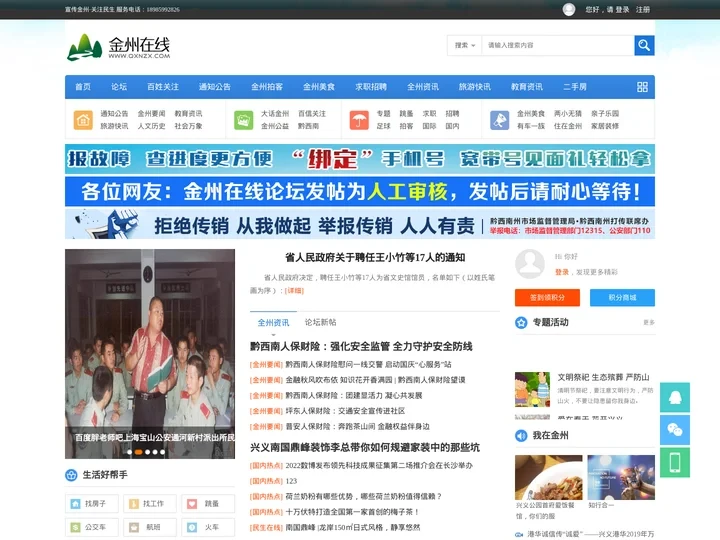
Task: Click the 知行合一 photo thumbnail
Action: coord(621,478)
